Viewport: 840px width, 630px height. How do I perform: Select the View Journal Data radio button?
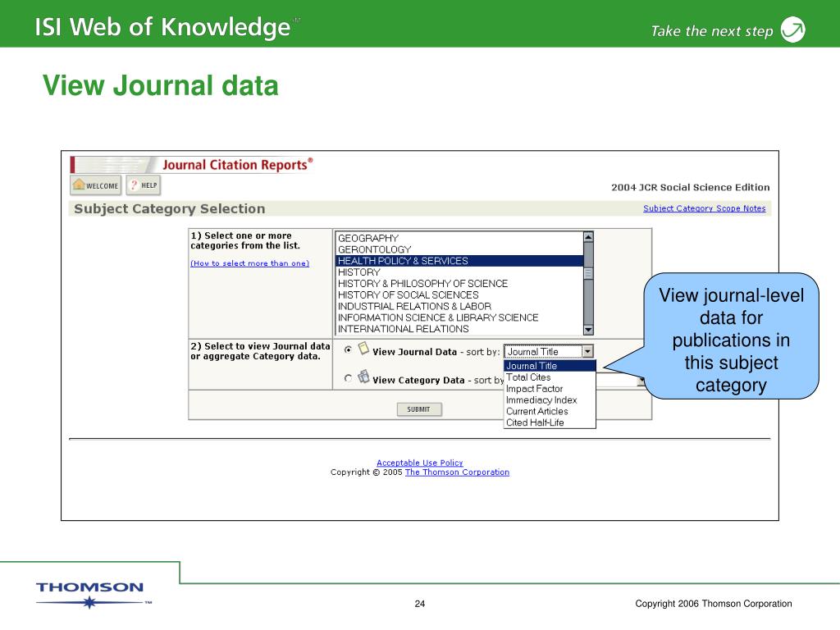[348, 349]
